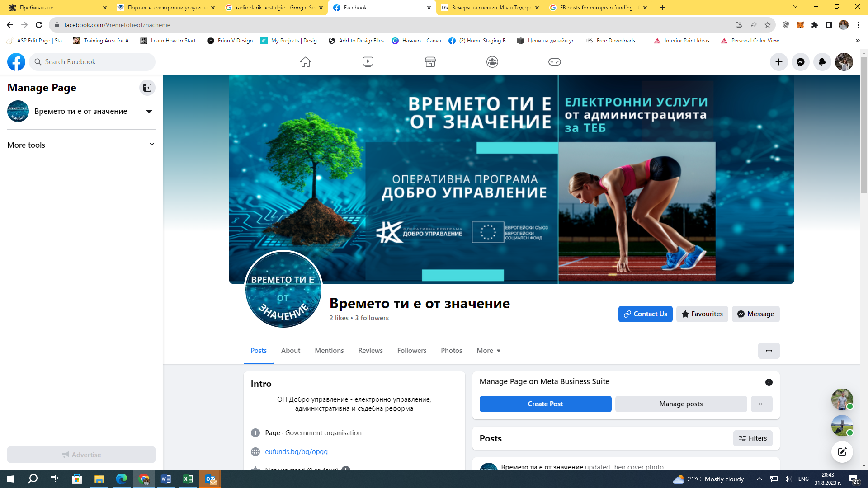Image resolution: width=868 pixels, height=488 pixels.
Task: Click the Meta Business Suite info icon
Action: [x=769, y=382]
